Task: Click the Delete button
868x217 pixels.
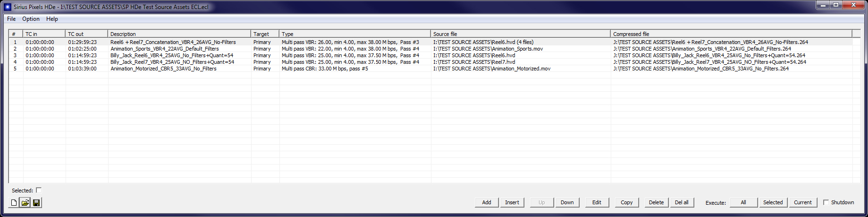Action: [x=656, y=202]
